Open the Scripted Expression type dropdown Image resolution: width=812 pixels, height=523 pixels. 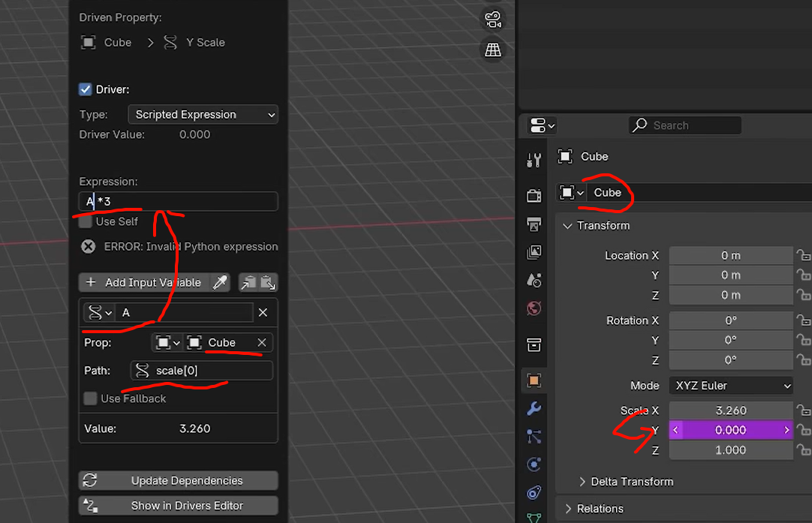click(203, 115)
